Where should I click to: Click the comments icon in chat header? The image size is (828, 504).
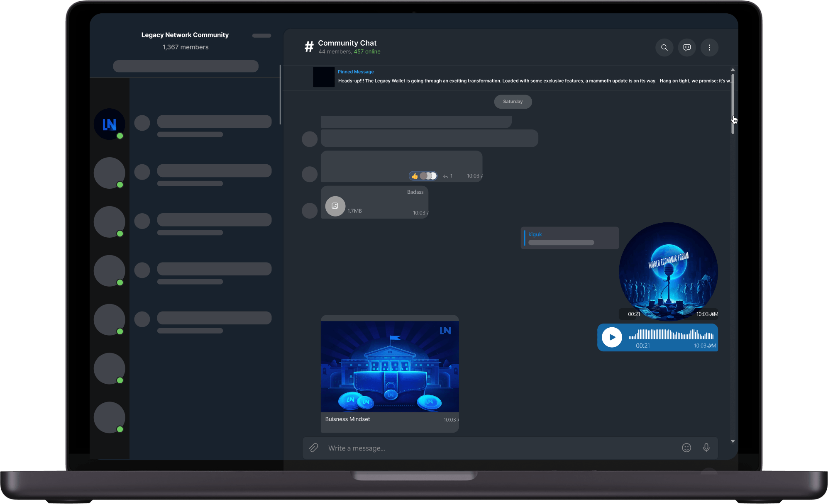(687, 48)
